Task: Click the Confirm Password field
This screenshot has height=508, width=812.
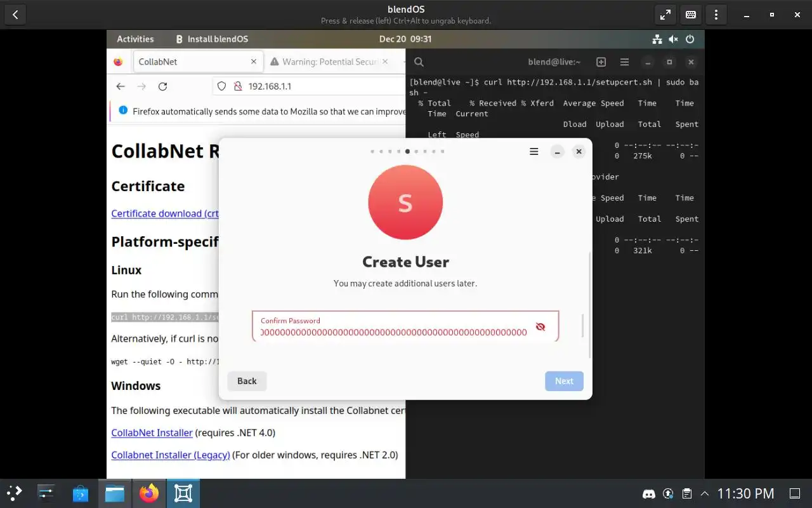Action: (x=405, y=326)
